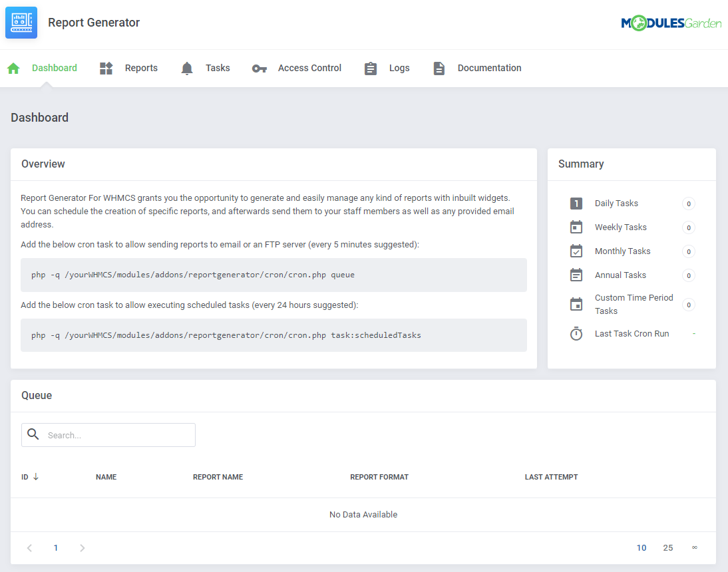Show 10 entries per page
The height and width of the screenshot is (572, 728).
(x=641, y=548)
